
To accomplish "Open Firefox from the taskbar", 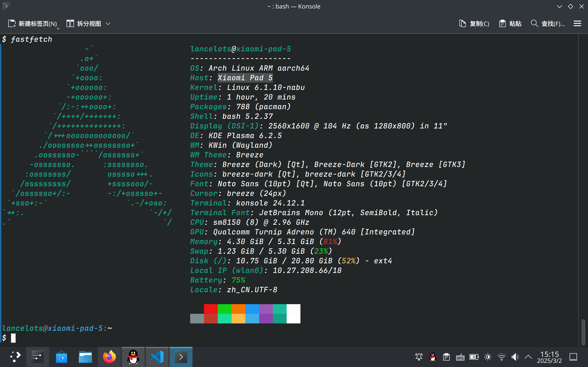I will coord(109,357).
